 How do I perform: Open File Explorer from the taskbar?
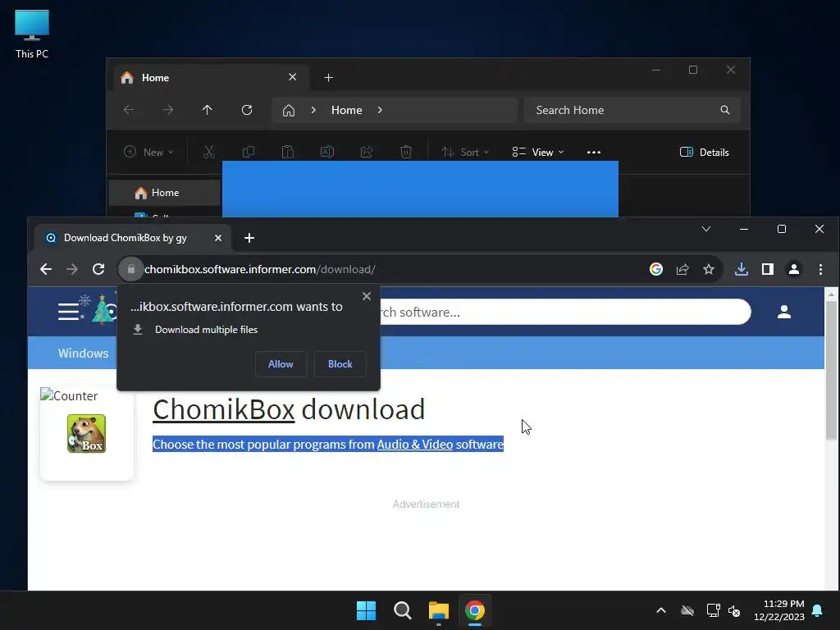[x=438, y=610]
